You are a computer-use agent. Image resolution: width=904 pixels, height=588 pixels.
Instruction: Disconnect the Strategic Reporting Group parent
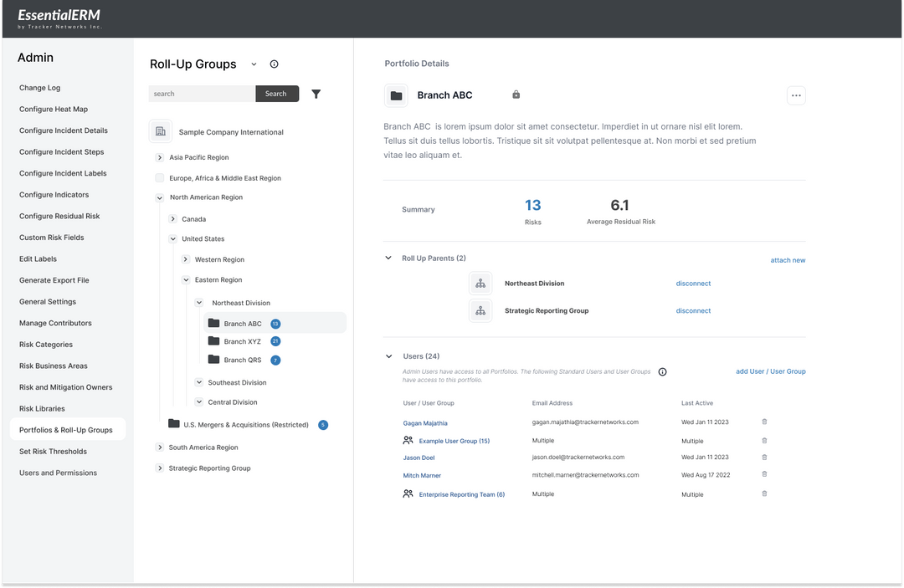(693, 310)
